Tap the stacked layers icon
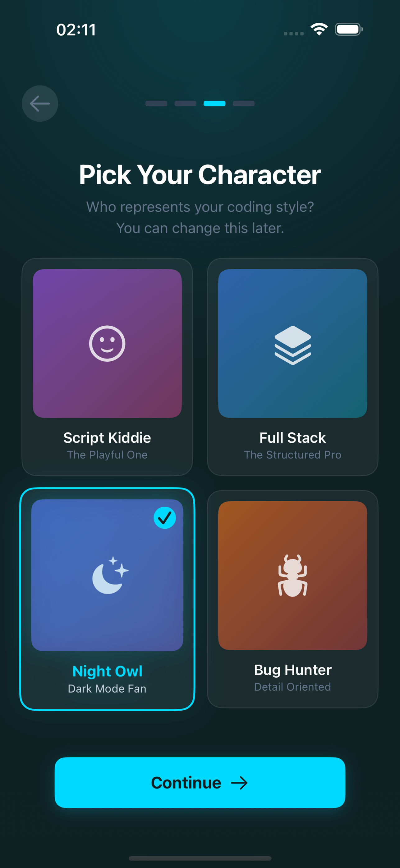Image resolution: width=400 pixels, height=868 pixels. point(292,345)
